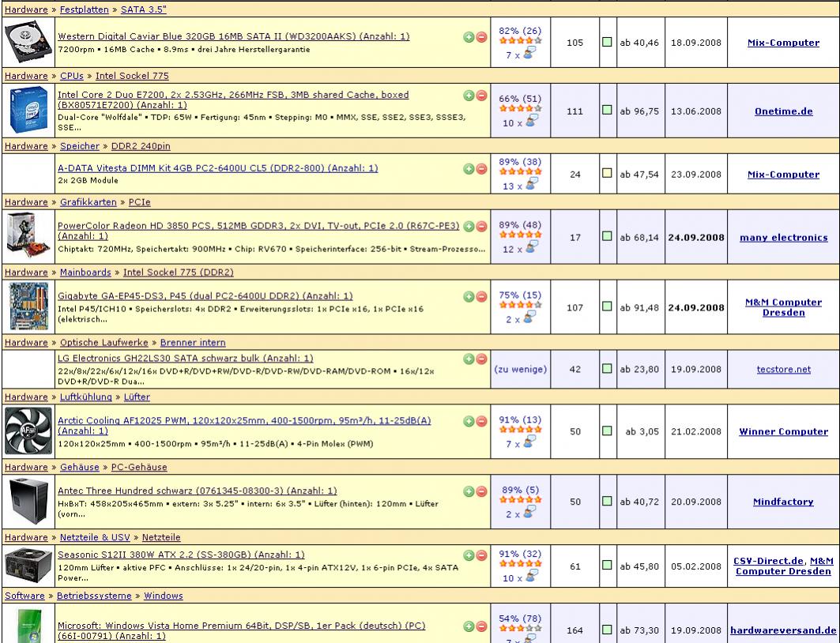This screenshot has width=840, height=643.
Task: Open Optische Laufwerke breadcrumb
Action: pos(104,343)
